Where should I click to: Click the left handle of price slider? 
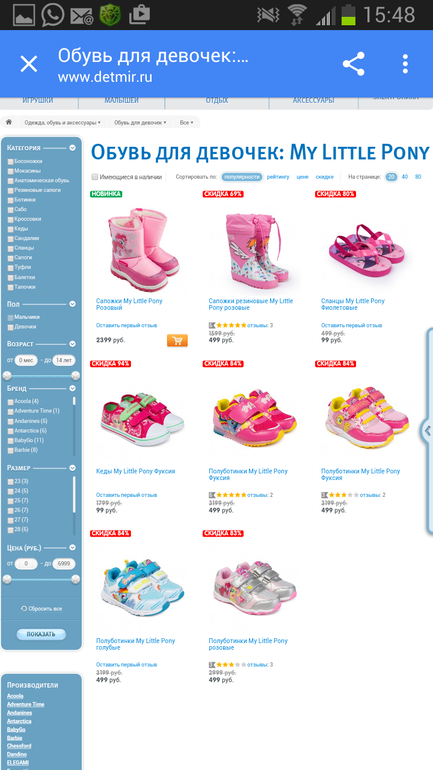pyautogui.click(x=7, y=579)
